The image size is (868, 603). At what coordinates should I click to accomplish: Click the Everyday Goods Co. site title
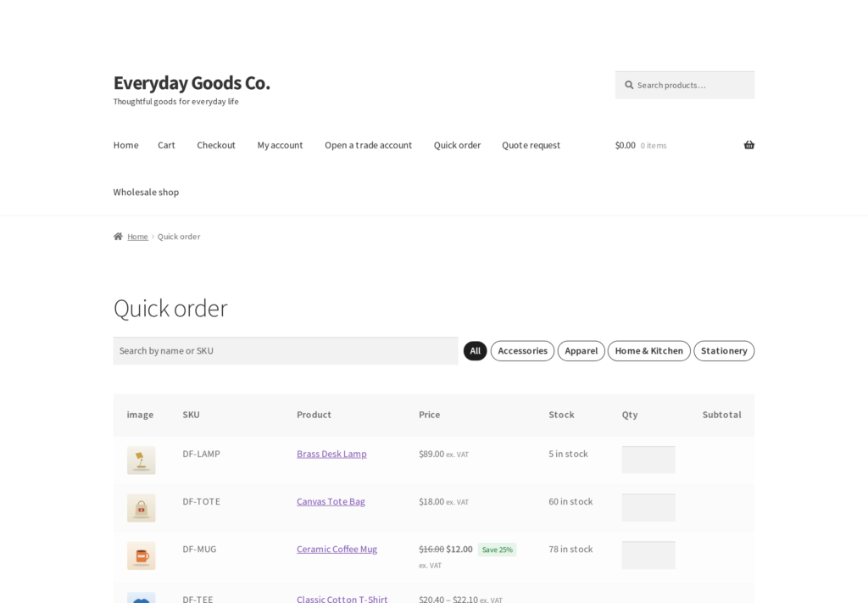point(192,83)
